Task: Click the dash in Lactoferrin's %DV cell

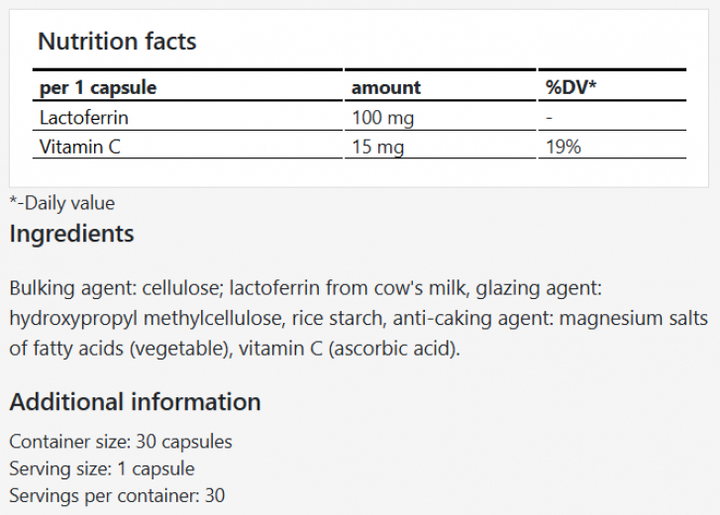Action: [x=549, y=117]
